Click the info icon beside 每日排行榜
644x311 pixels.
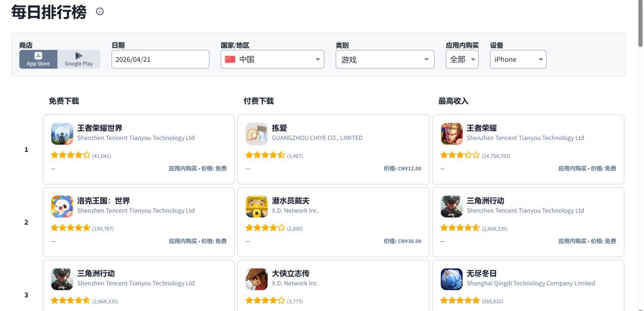pos(100,11)
